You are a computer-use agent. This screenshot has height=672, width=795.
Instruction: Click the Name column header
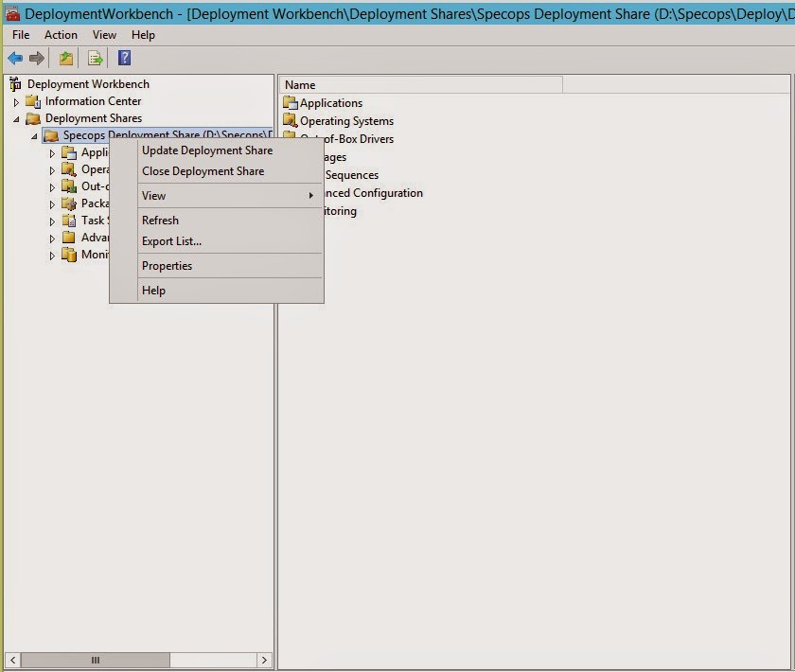[421, 84]
